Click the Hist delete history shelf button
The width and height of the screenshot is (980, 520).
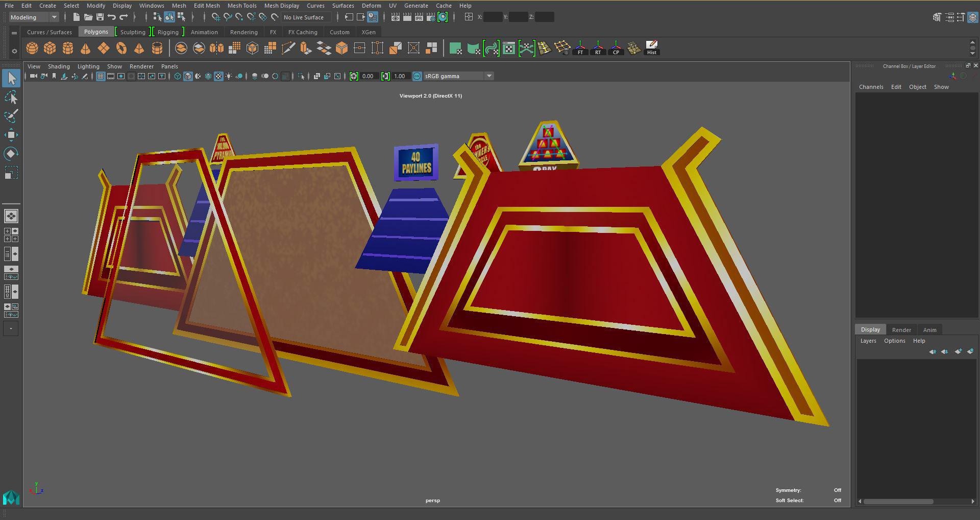click(x=652, y=49)
